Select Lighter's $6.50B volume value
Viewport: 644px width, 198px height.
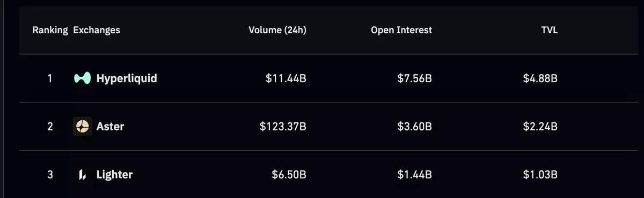[x=289, y=174]
